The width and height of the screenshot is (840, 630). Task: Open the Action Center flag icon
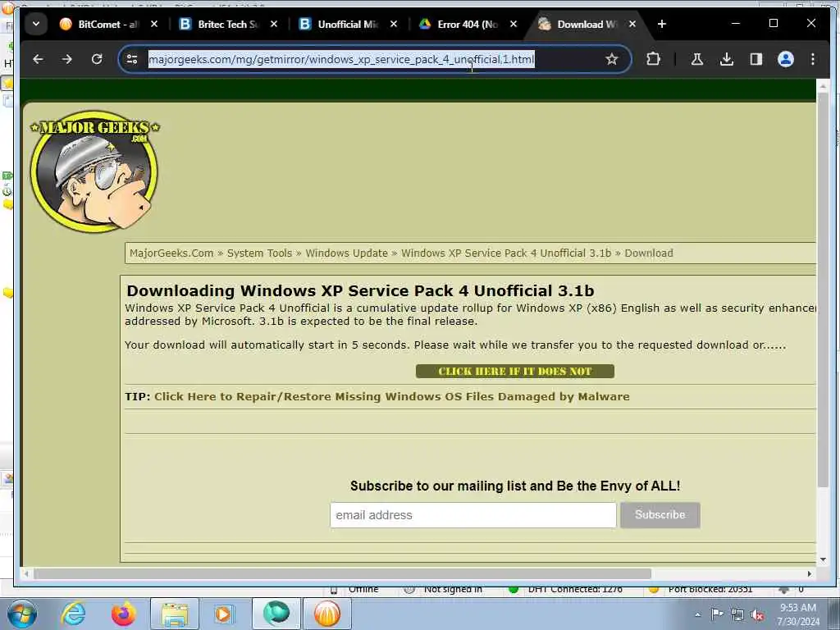[717, 614]
